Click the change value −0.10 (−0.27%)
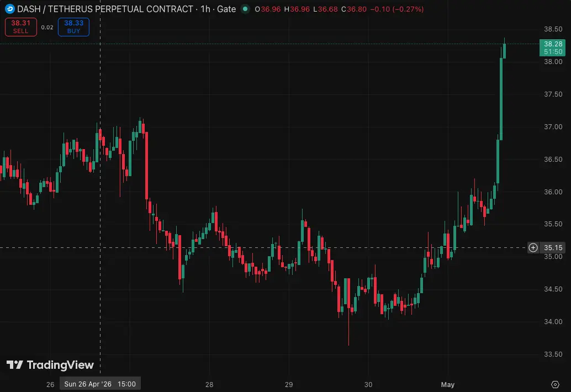Viewport: 571px width, 392px height. point(397,9)
